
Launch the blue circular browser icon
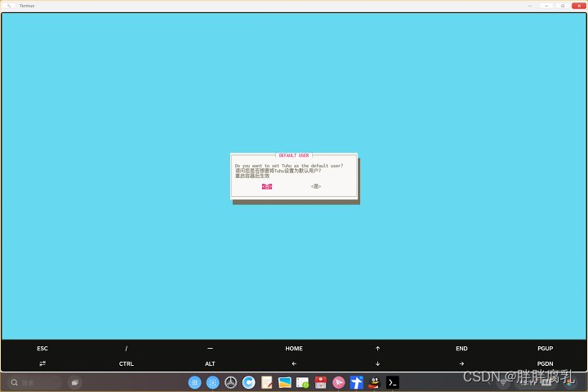coord(248,383)
